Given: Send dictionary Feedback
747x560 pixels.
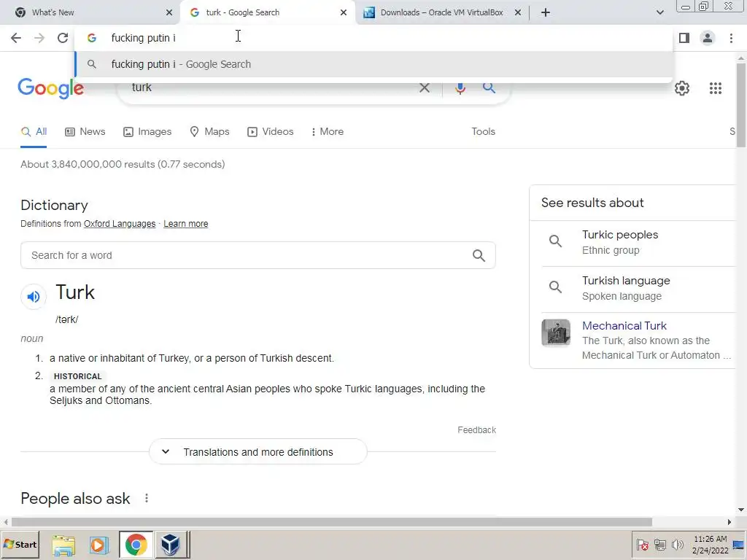Looking at the screenshot, I should [x=477, y=430].
